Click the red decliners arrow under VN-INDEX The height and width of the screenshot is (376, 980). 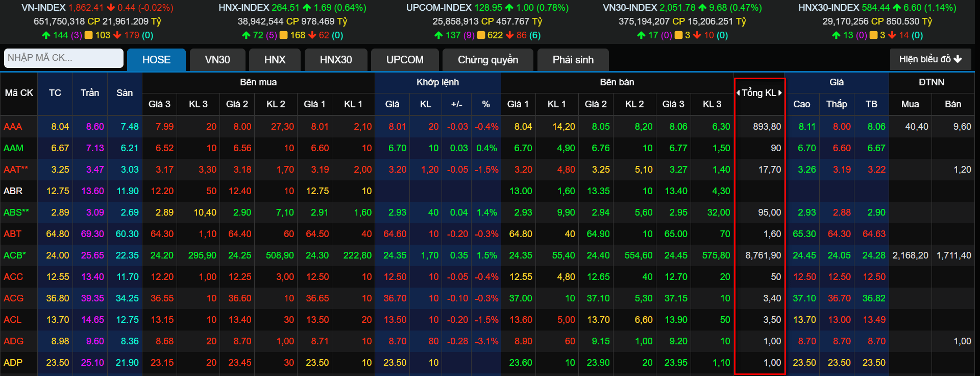(x=117, y=35)
